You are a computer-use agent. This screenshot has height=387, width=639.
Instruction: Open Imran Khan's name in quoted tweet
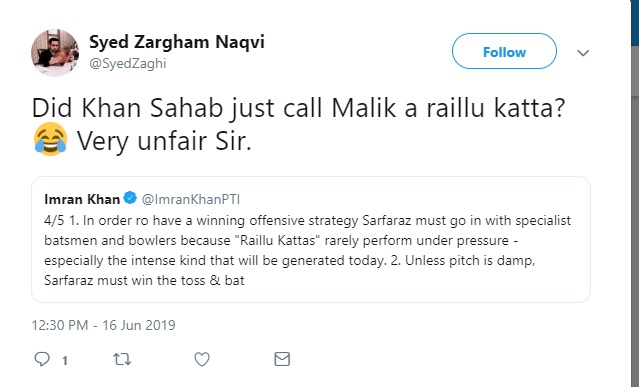tap(82, 199)
